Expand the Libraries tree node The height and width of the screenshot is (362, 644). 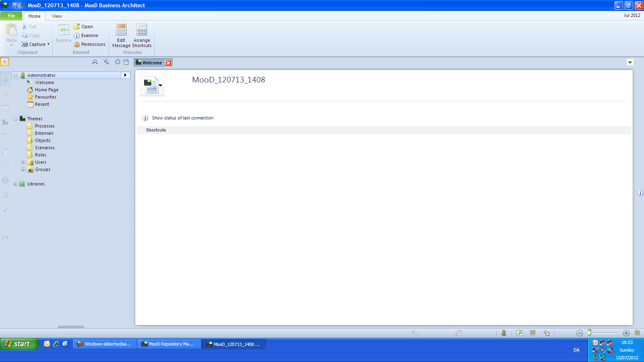coord(15,184)
